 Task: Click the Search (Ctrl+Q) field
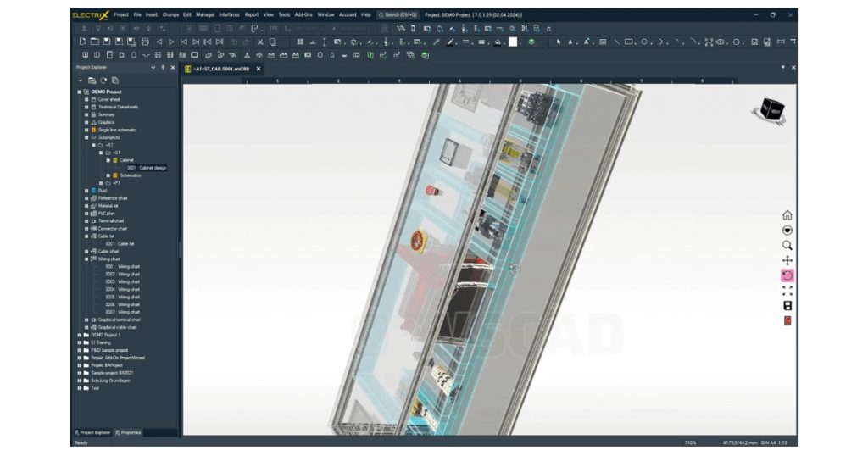[x=398, y=15]
